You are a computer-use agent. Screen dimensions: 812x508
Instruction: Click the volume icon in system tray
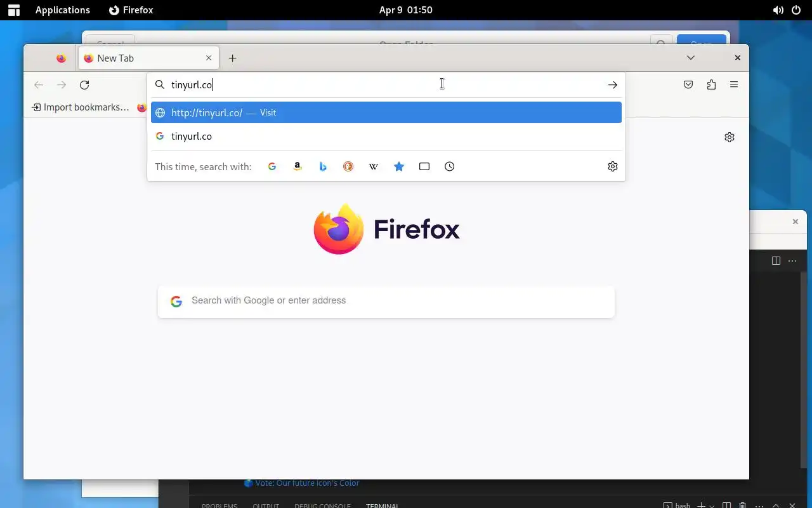pyautogui.click(x=778, y=10)
